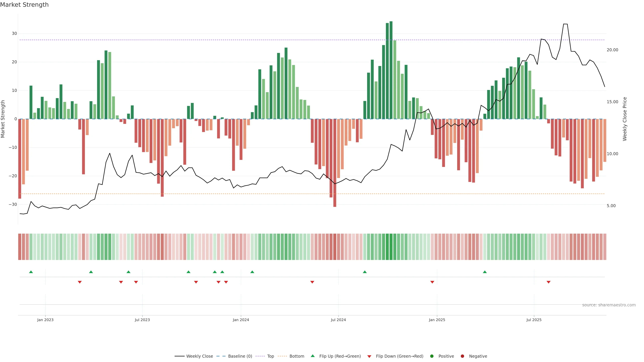Click the Jan 2023 x-axis label
The height and width of the screenshot is (362, 644).
tap(45, 320)
